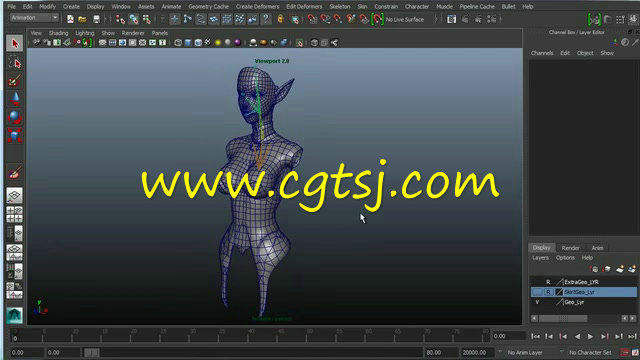Click the Save Scene disk icon
640x360 pixels.
pyautogui.click(x=96, y=19)
